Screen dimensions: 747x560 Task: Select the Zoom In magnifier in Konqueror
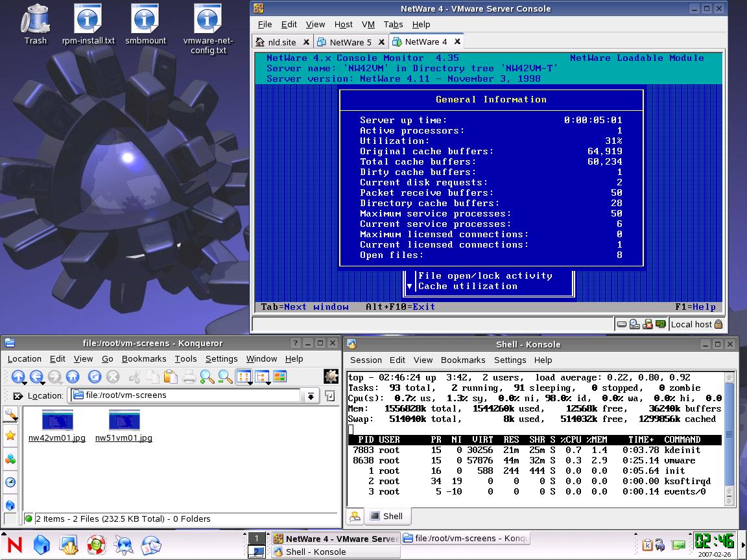click(x=205, y=376)
